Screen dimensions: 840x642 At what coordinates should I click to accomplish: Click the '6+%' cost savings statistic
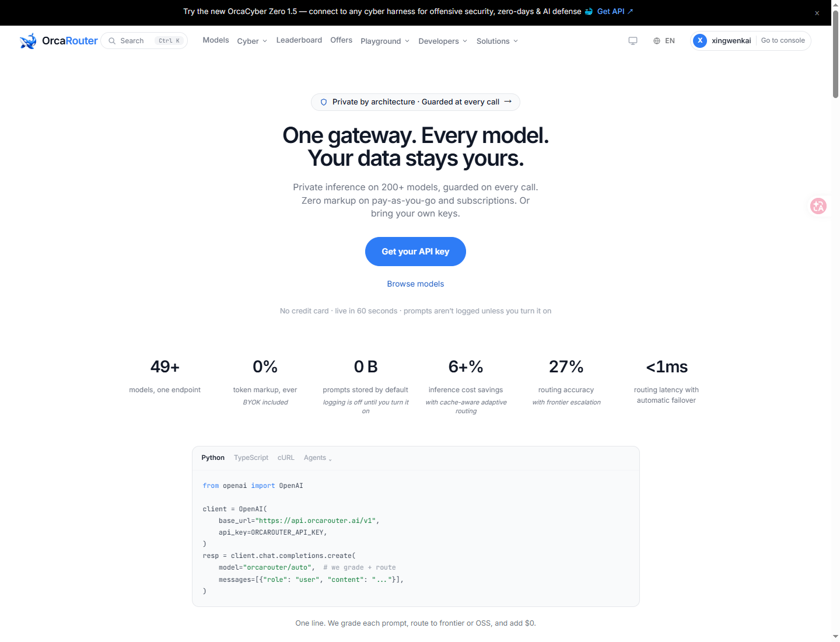pyautogui.click(x=466, y=367)
